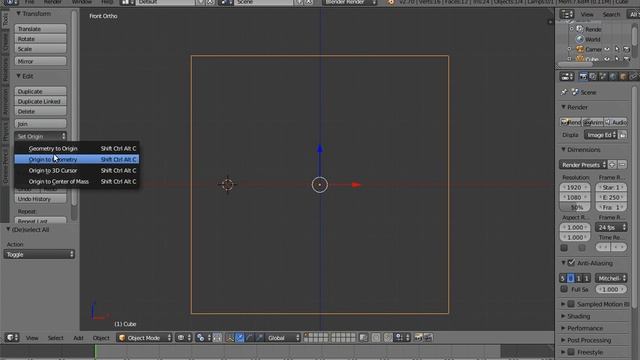640x360 pixels.
Task: Open the Mitchell filter dropdown
Action: pyautogui.click(x=611, y=278)
